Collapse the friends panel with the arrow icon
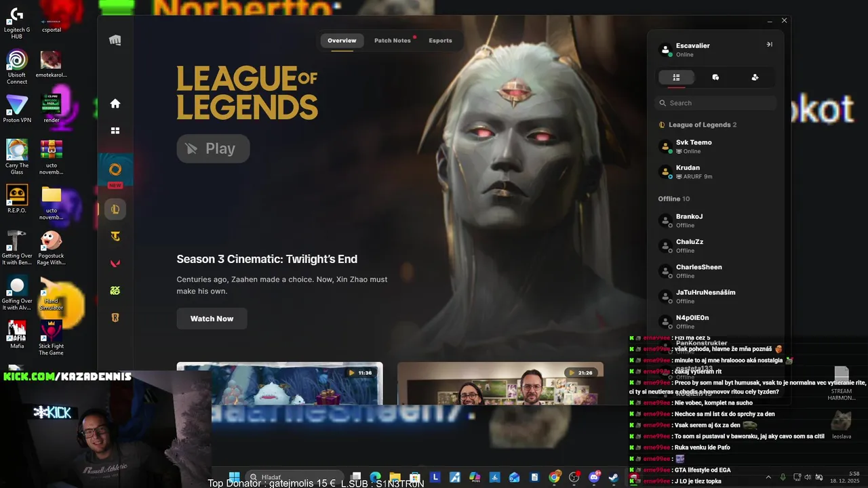 [769, 44]
